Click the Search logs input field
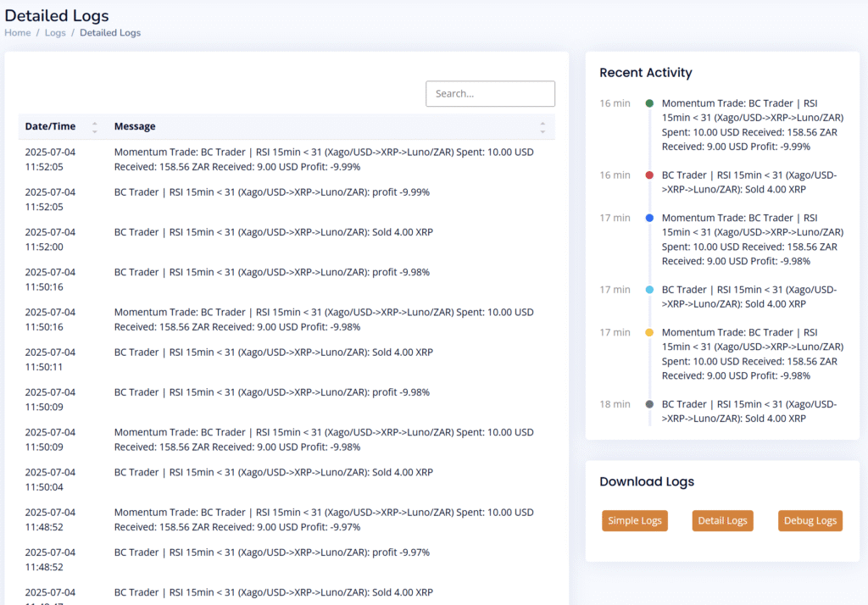This screenshot has width=868, height=605. [x=490, y=94]
